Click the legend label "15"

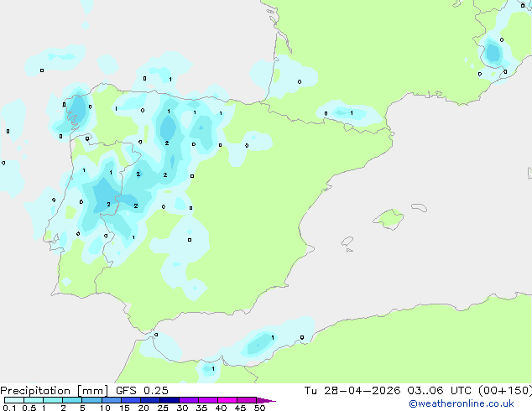[x=124, y=408]
